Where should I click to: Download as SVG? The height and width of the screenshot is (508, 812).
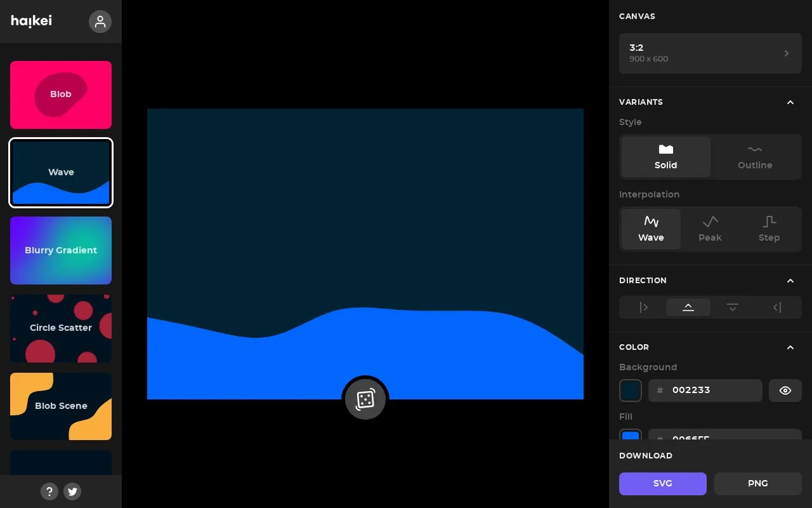pyautogui.click(x=663, y=484)
